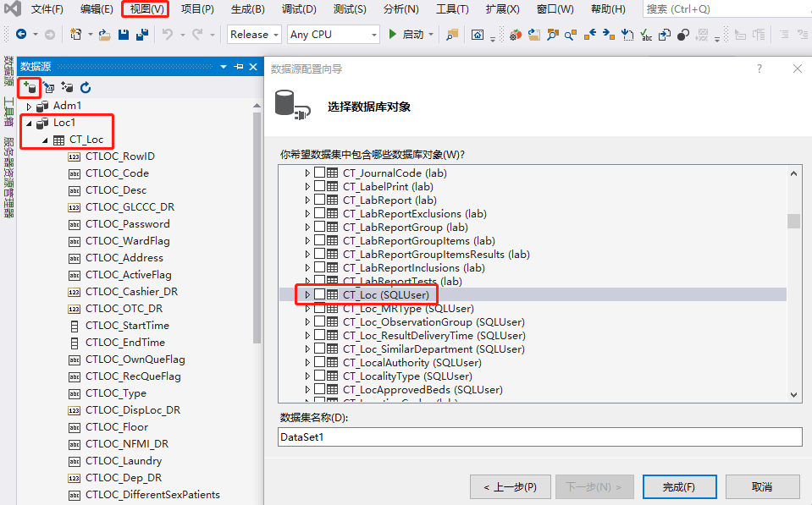Open the Release configuration dropdown
The image size is (812, 505).
pos(255,35)
